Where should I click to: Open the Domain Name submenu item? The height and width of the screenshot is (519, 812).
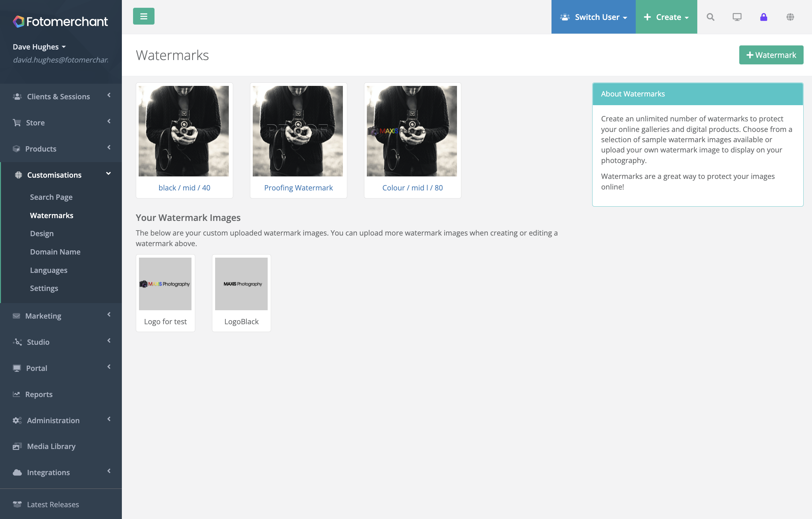55,252
